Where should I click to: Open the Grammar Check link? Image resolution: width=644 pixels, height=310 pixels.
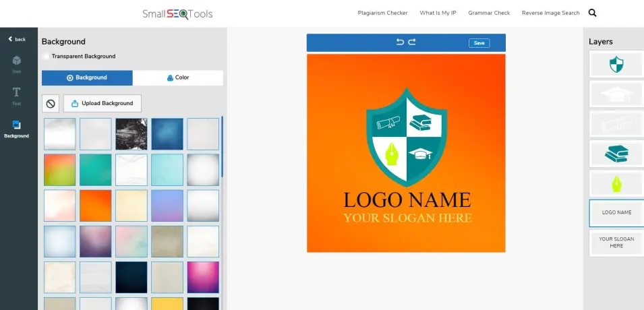pyautogui.click(x=489, y=13)
